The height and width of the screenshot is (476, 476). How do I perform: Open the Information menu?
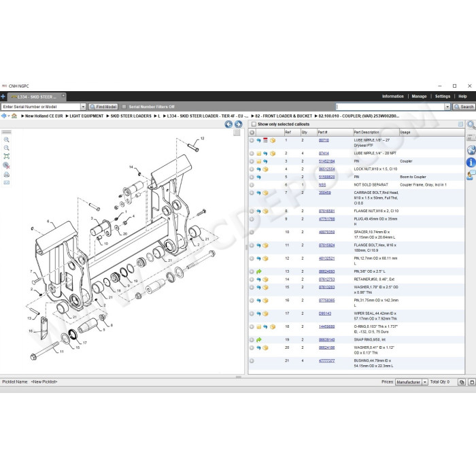[x=393, y=97]
